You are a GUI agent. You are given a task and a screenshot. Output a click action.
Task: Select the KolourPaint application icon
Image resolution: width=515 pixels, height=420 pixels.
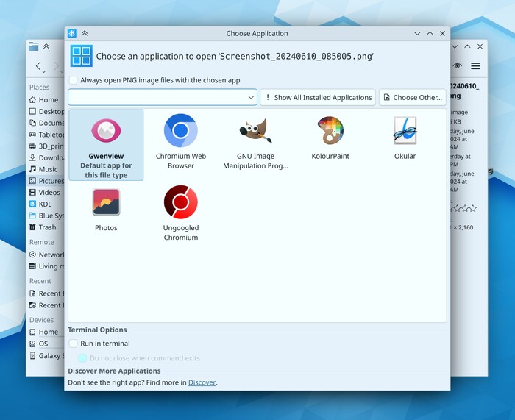(x=330, y=130)
